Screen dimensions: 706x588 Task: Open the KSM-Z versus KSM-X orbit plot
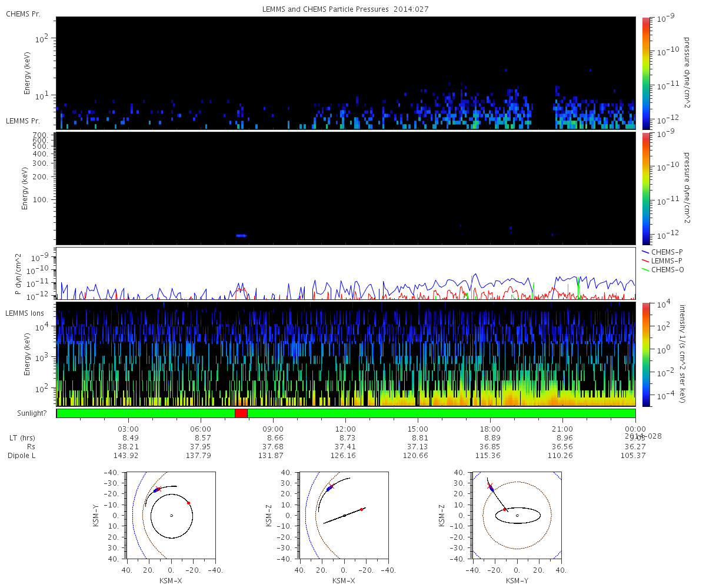click(344, 516)
